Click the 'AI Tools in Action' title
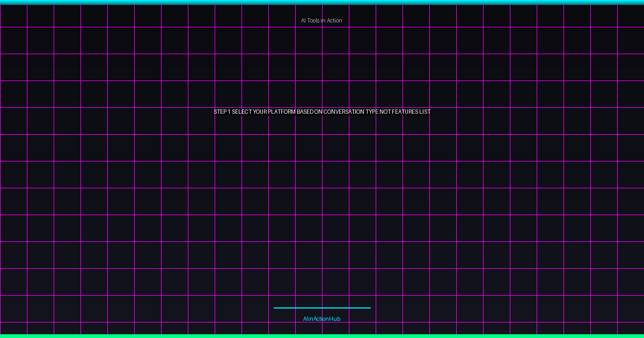Image resolution: width=644 pixels, height=338 pixels. [x=321, y=20]
